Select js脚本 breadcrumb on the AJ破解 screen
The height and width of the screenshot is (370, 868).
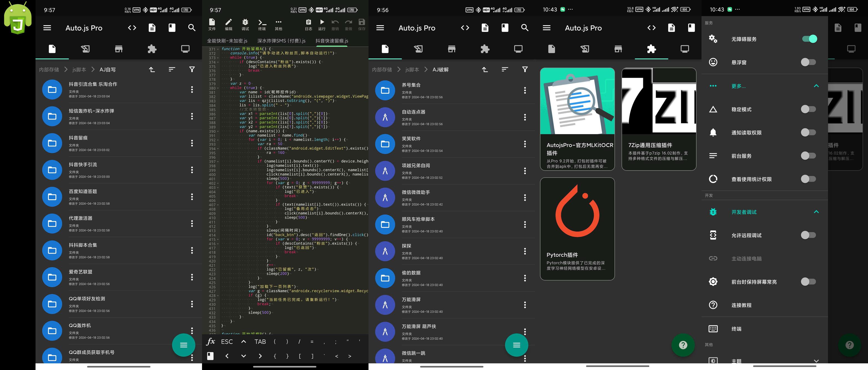(412, 70)
